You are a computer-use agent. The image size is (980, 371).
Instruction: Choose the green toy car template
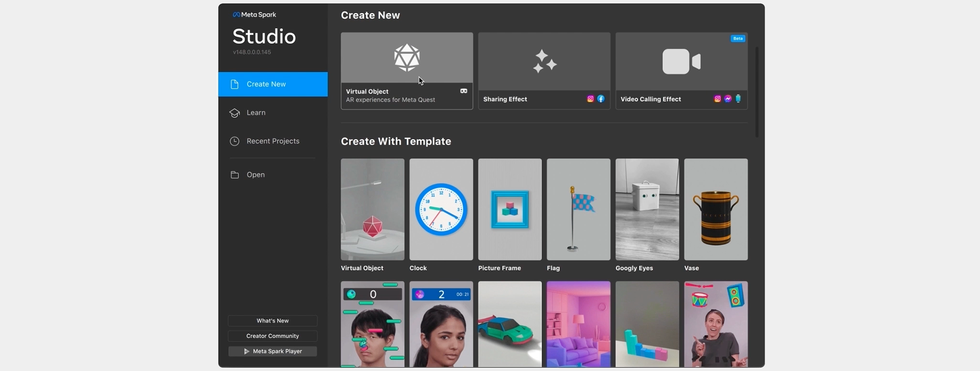point(510,324)
